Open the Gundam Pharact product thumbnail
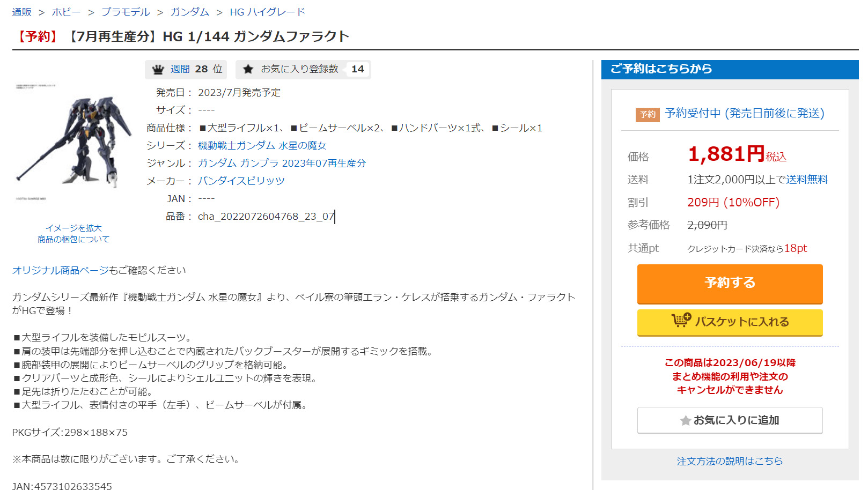This screenshot has height=490, width=868. point(74,142)
